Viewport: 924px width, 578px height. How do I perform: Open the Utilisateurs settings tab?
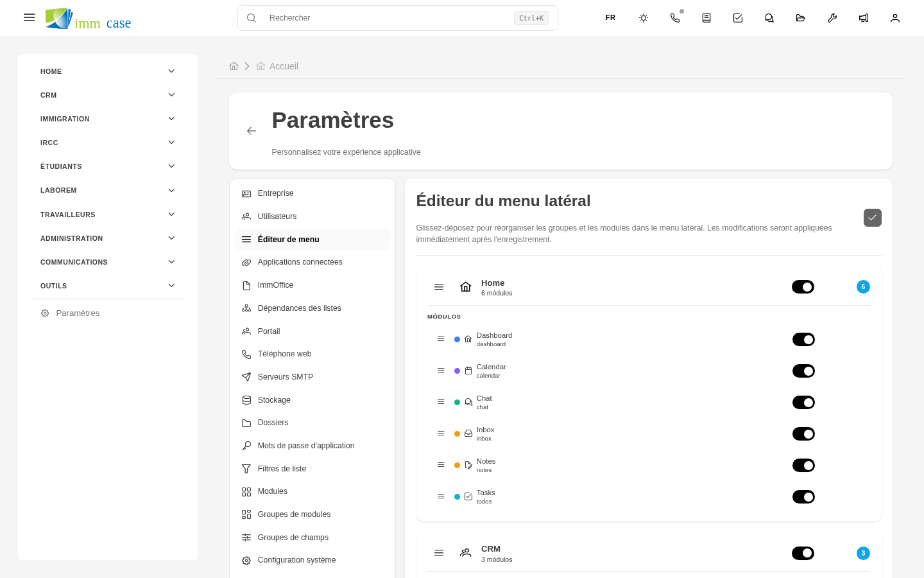tap(312, 216)
